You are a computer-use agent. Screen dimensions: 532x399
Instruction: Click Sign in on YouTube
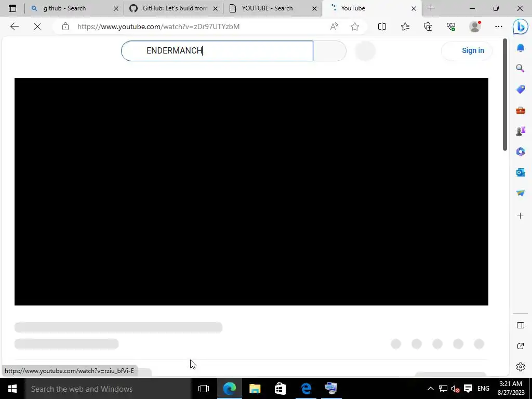point(467,50)
